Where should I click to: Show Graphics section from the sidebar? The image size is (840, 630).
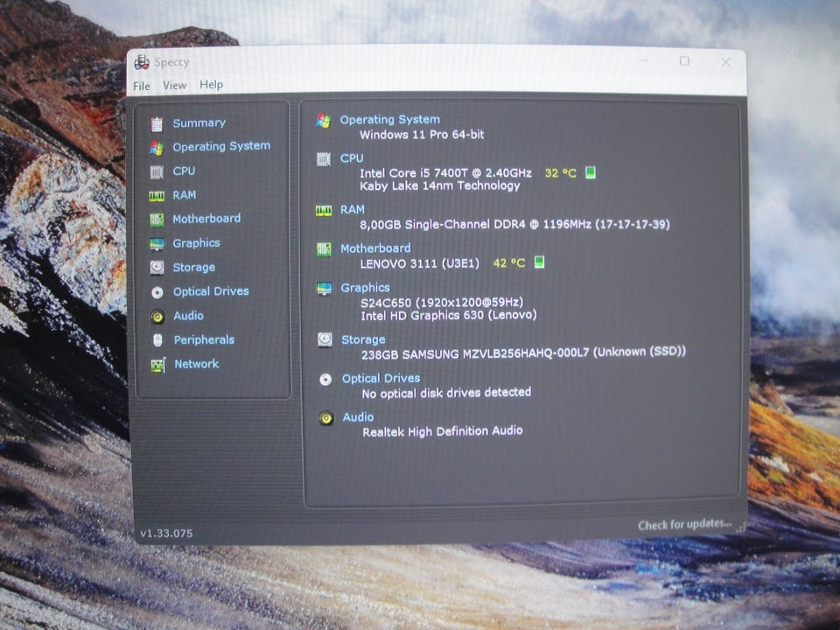196,243
